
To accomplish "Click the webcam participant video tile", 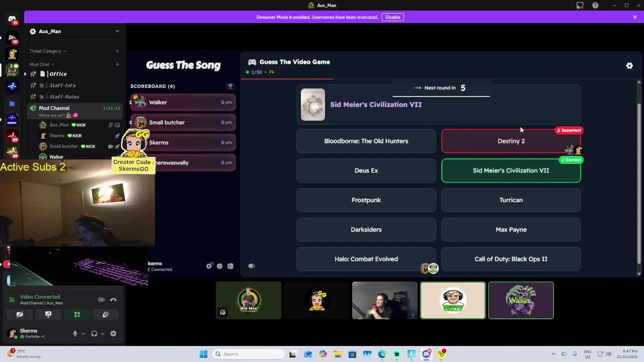I will [385, 300].
